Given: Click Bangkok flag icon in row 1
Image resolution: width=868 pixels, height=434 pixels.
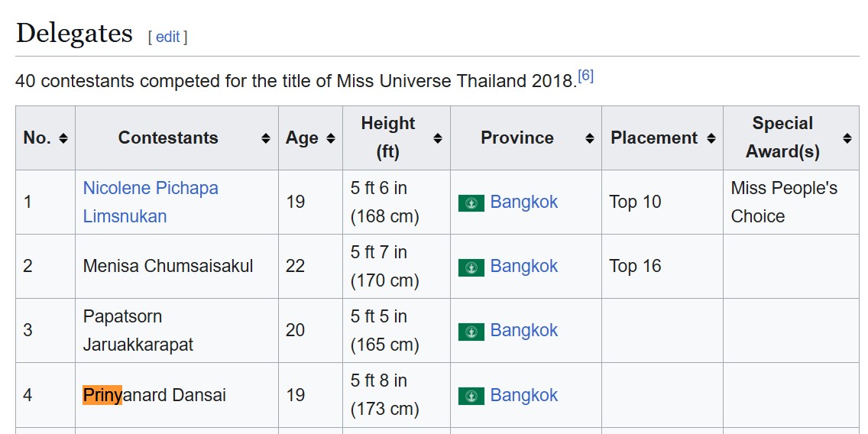Looking at the screenshot, I should [471, 203].
